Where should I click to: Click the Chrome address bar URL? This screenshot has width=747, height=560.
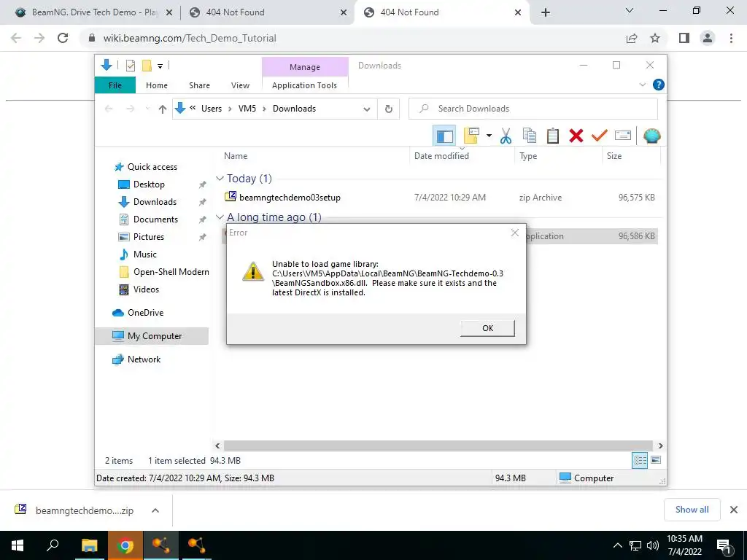click(x=190, y=38)
